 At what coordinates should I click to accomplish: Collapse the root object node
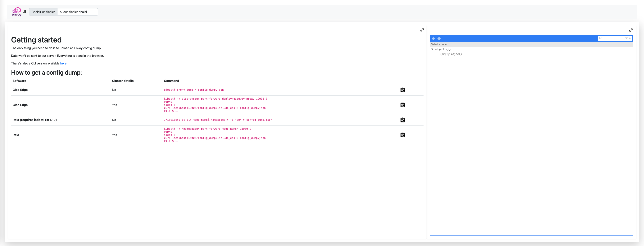432,49
